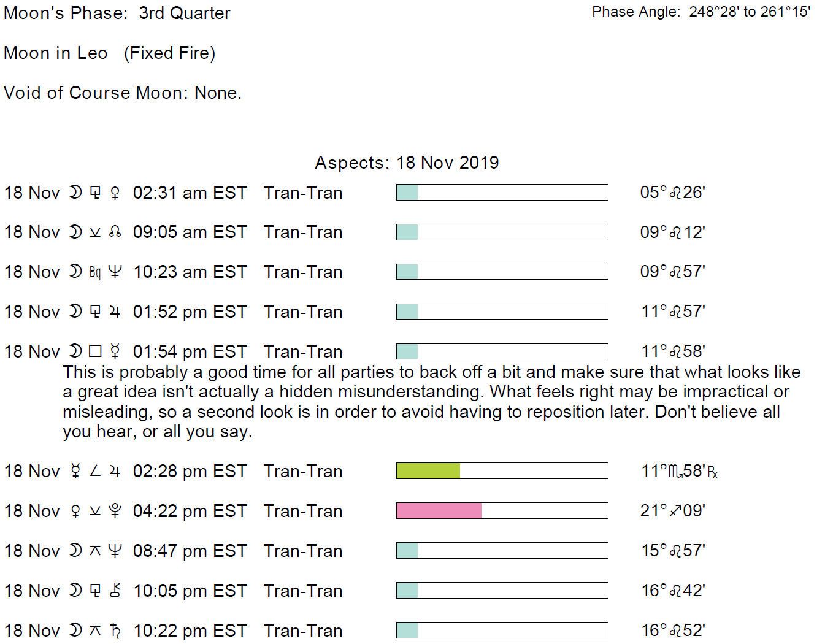
Task: Click the Pluto glyph in the 04:22 pm row
Action: point(115,511)
